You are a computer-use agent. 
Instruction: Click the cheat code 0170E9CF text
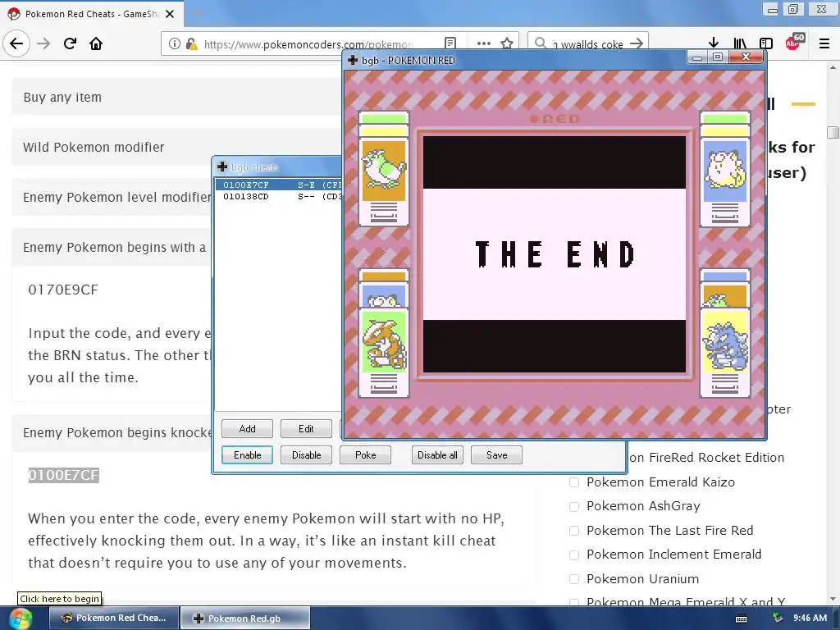click(x=63, y=290)
